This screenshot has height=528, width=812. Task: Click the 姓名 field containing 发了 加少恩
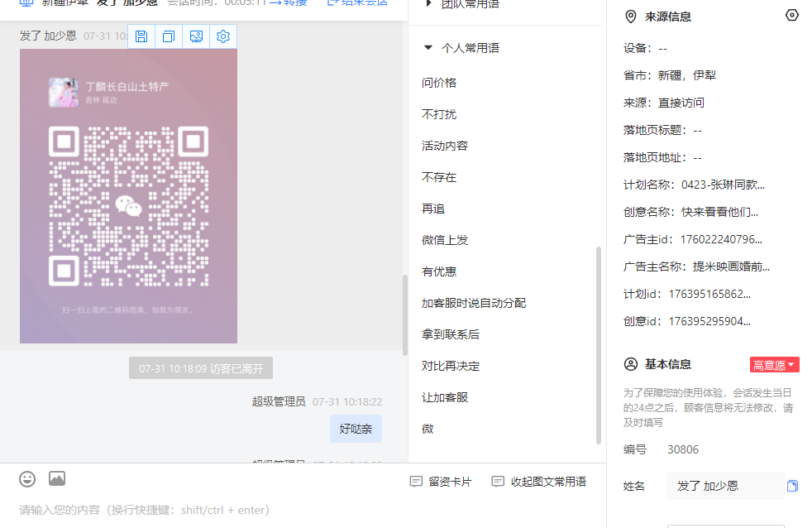725,486
